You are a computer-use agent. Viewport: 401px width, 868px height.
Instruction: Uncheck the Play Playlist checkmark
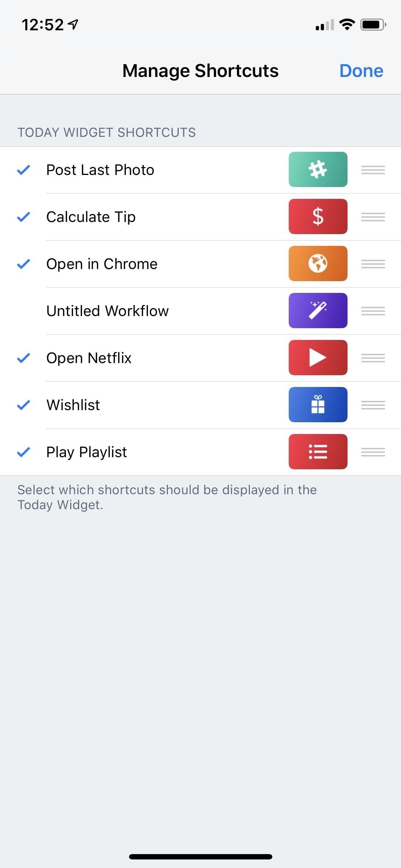pyautogui.click(x=24, y=452)
